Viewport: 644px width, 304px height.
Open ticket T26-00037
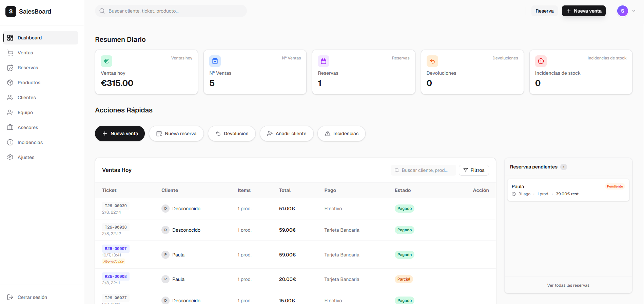coord(116,298)
